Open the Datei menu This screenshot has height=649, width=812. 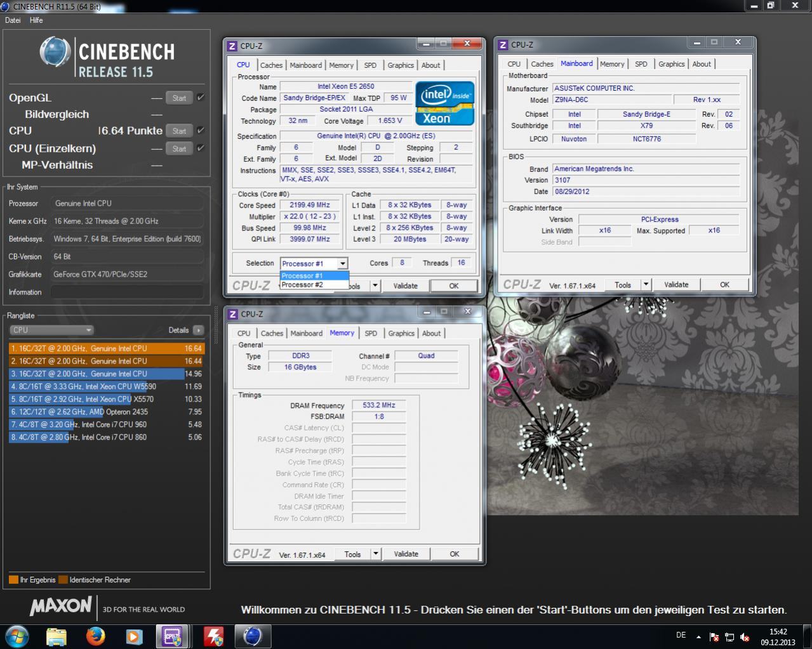pos(13,20)
